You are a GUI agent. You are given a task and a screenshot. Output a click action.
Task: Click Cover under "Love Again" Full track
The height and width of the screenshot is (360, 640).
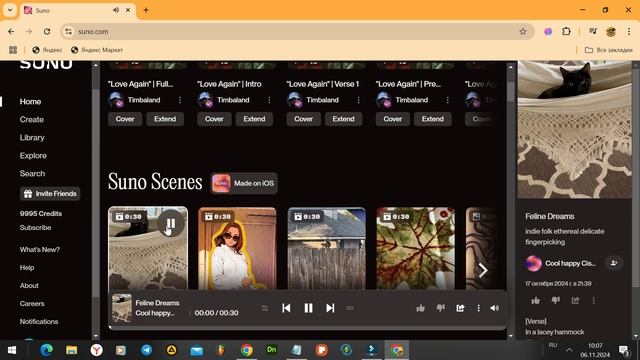(125, 119)
